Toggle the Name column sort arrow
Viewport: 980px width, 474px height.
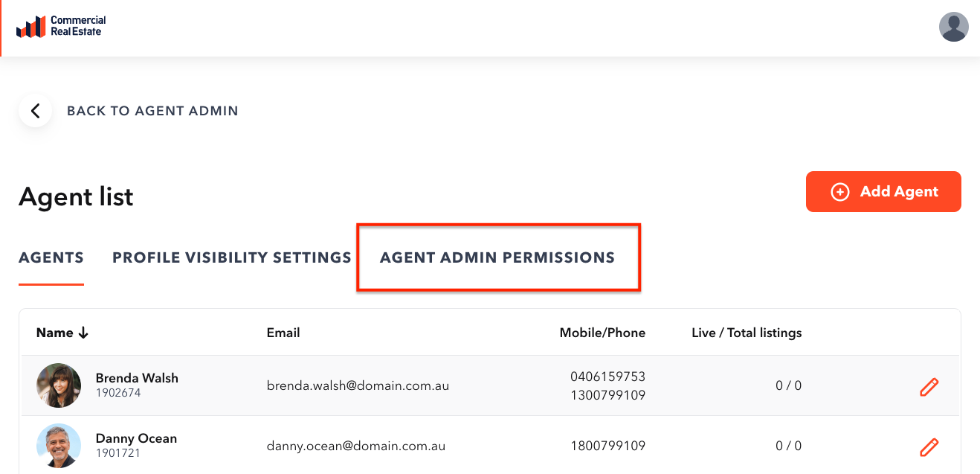point(83,333)
